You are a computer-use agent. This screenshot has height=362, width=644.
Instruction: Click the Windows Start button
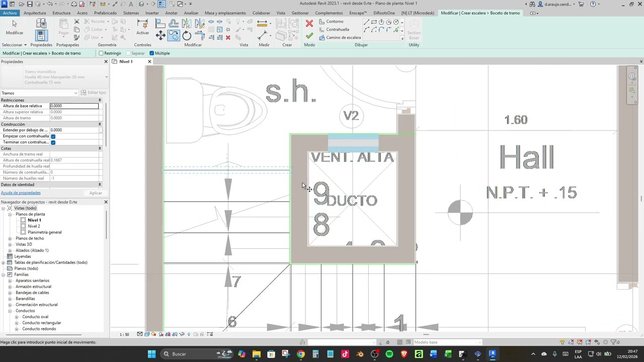151,354
